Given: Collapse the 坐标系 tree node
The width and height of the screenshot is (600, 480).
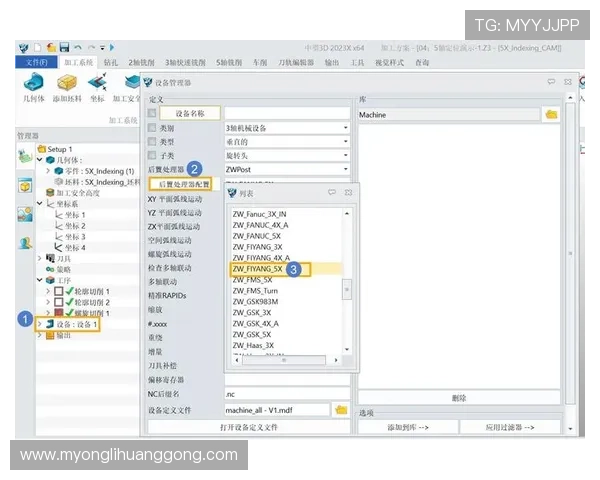Looking at the screenshot, I should [41, 203].
